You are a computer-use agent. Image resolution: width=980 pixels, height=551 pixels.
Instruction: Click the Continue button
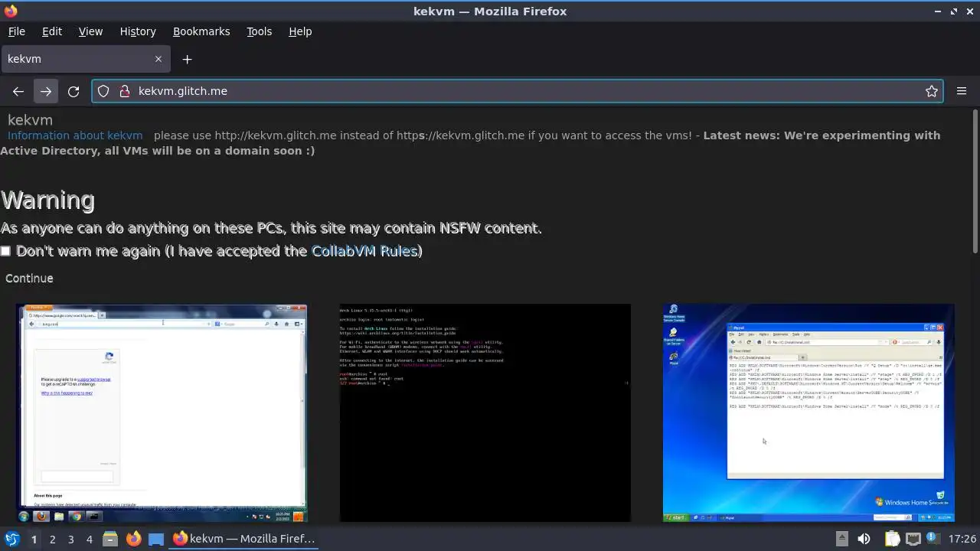[x=29, y=279]
